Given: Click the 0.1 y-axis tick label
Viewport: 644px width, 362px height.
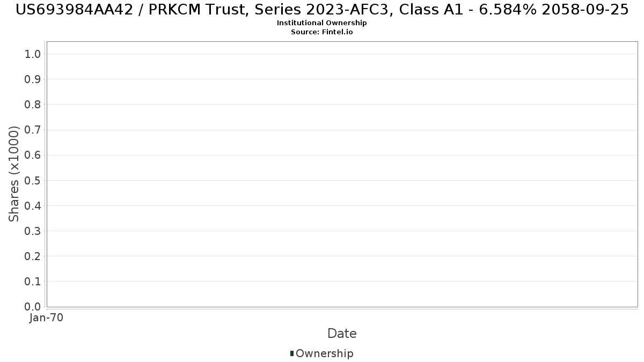Looking at the screenshot, I should [x=33, y=281].
